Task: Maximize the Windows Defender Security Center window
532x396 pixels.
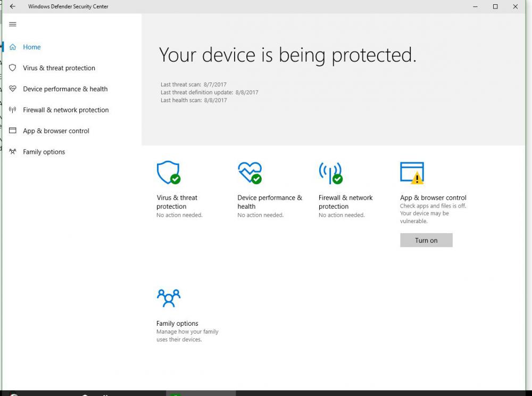Action: click(x=495, y=7)
